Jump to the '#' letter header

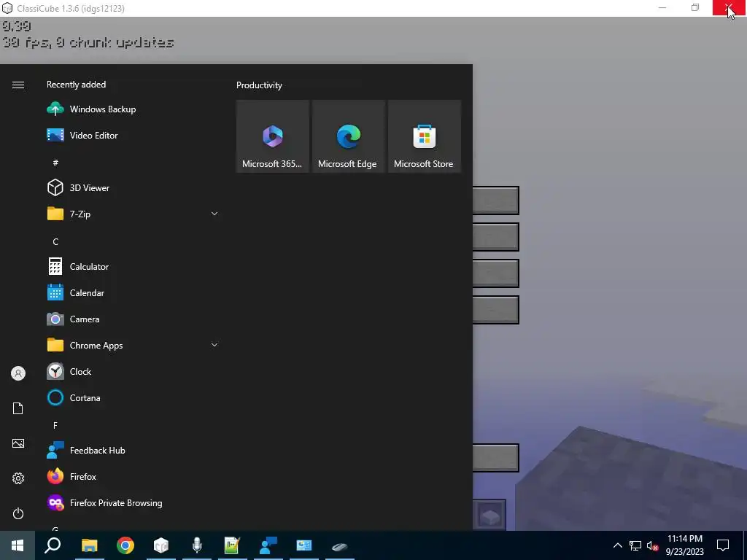pos(55,163)
